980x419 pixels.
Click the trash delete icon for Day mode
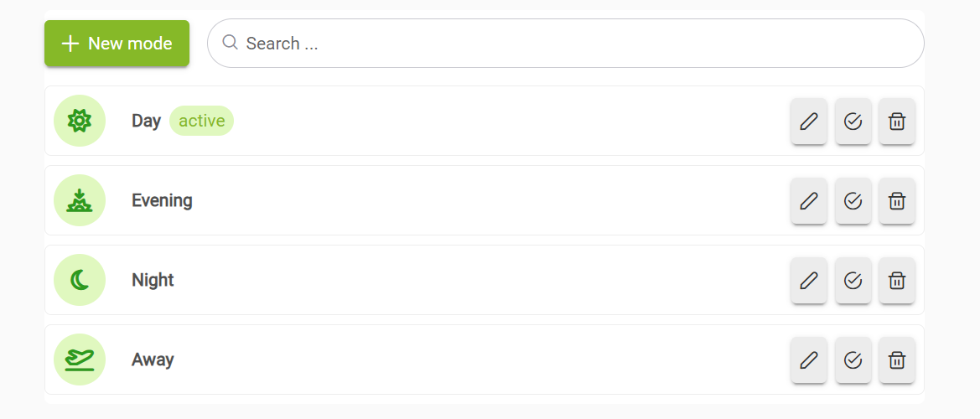point(896,122)
